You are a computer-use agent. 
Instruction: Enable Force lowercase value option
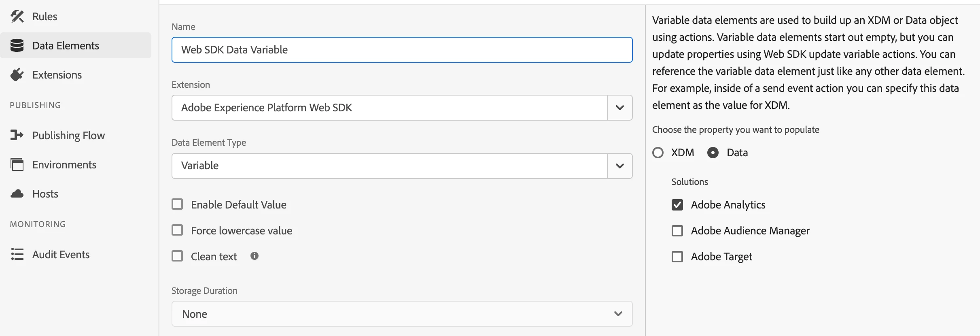click(177, 230)
